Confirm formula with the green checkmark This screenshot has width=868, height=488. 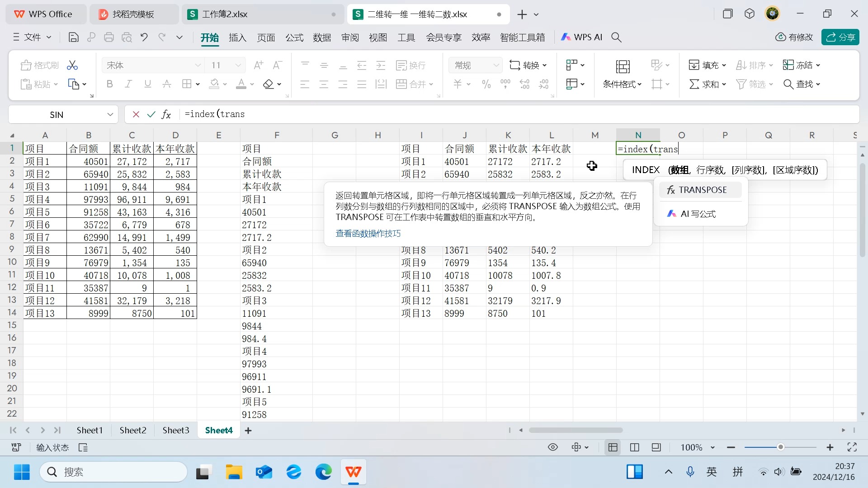tap(151, 114)
